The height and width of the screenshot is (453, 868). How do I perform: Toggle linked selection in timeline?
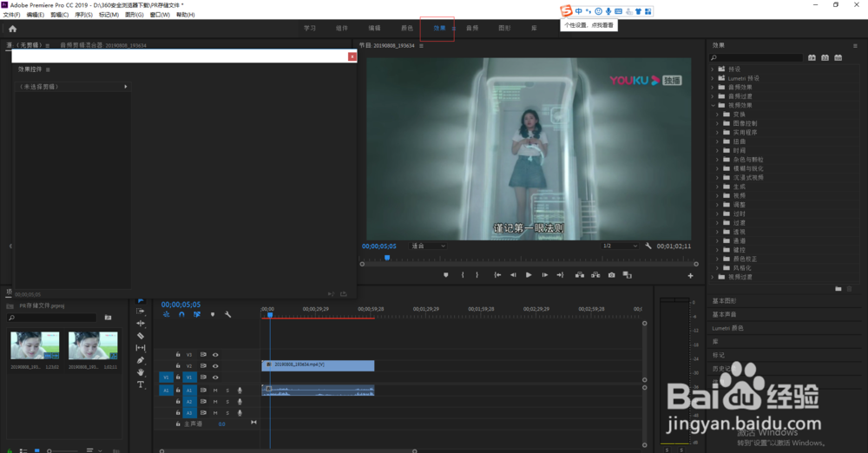point(197,314)
